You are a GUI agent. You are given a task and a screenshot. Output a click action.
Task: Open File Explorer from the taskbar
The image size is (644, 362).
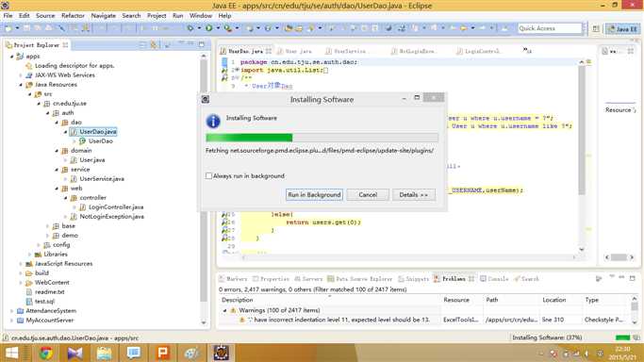pyautogui.click(x=104, y=353)
